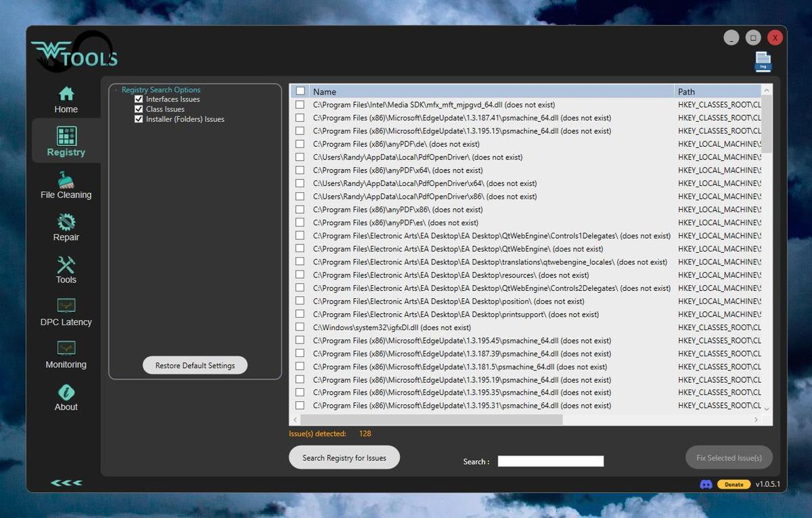Sort by the Path column header
Image resolution: width=812 pixels, height=518 pixels.
[718, 91]
